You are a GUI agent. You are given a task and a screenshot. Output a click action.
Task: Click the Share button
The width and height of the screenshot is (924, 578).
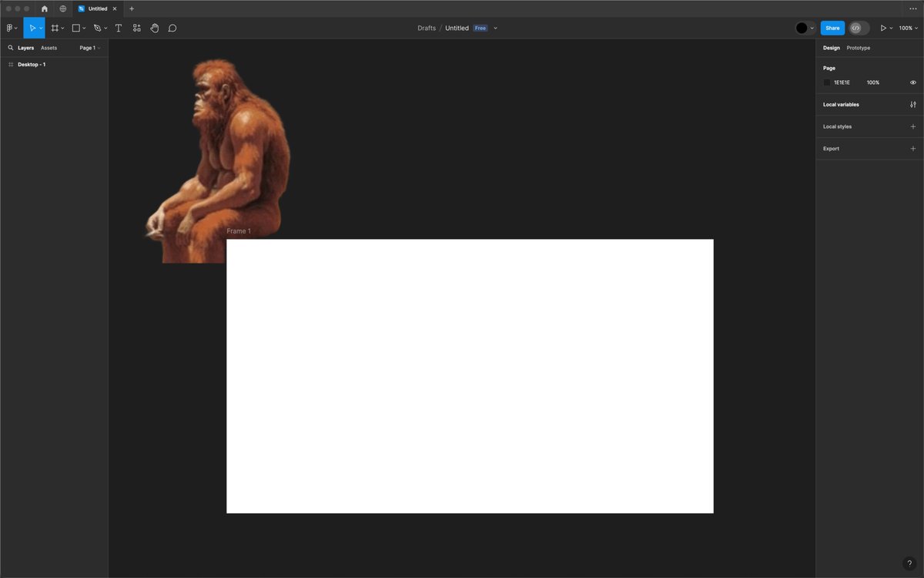pos(832,28)
